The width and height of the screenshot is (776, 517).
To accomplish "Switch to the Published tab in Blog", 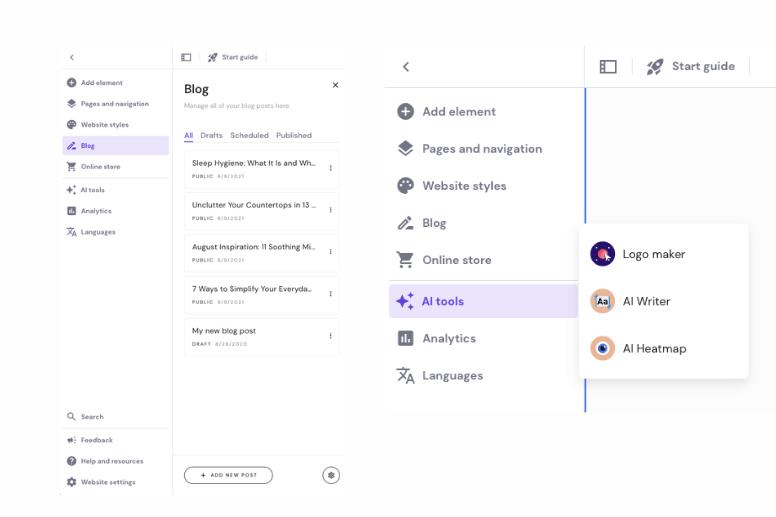I will [294, 135].
